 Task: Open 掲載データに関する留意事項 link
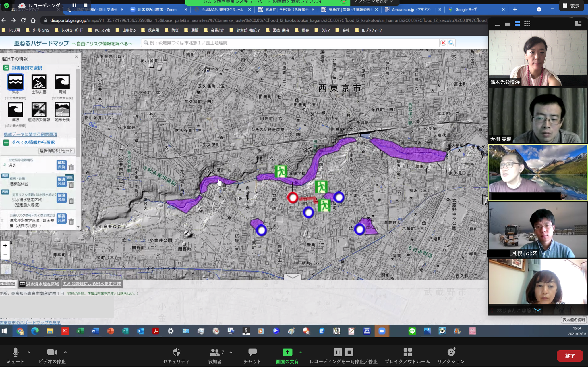30,134
